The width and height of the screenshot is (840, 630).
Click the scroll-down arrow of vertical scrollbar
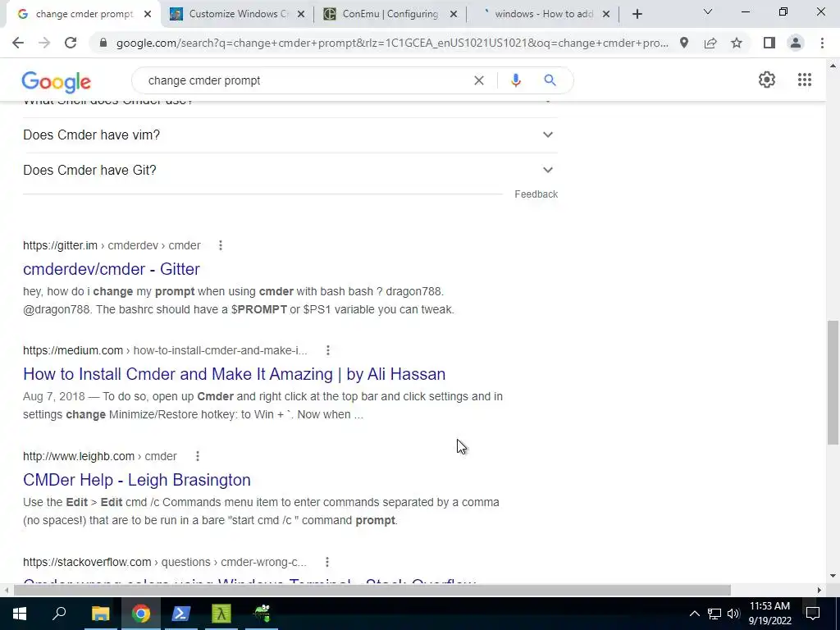tap(833, 576)
